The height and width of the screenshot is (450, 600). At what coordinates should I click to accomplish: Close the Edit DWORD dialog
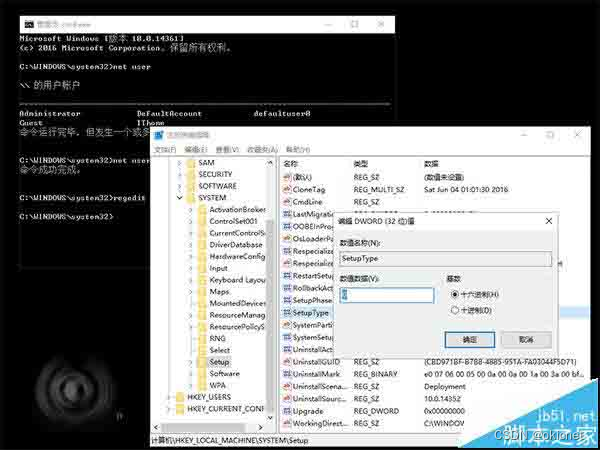[x=549, y=221]
